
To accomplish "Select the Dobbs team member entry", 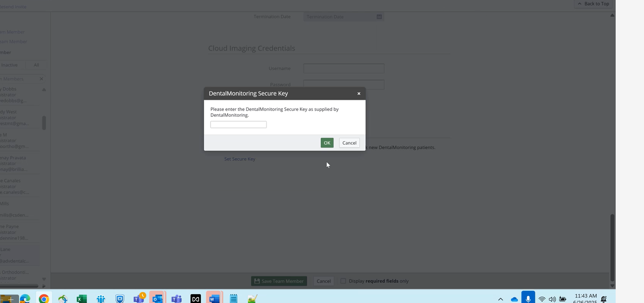I will coord(19,95).
